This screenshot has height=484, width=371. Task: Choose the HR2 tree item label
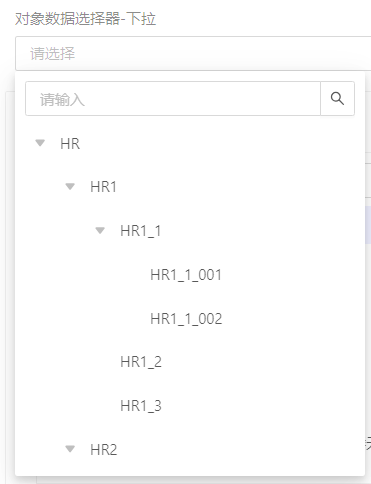(104, 450)
